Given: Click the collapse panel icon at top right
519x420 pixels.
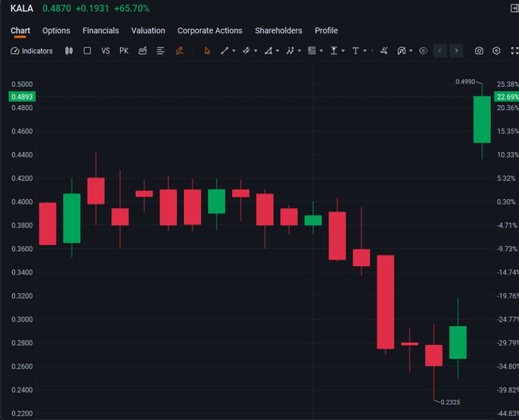Looking at the screenshot, I should pos(515,8).
